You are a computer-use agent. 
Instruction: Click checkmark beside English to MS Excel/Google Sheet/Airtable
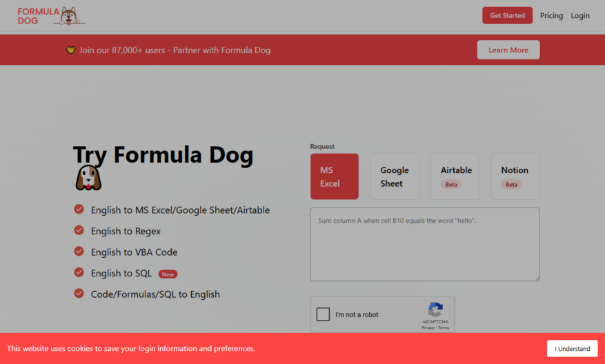pyautogui.click(x=79, y=210)
